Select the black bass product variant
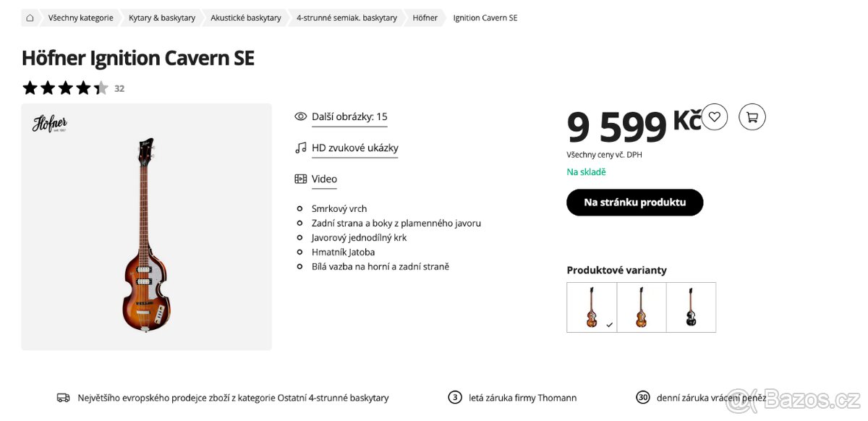The image size is (868, 421). pos(691,307)
